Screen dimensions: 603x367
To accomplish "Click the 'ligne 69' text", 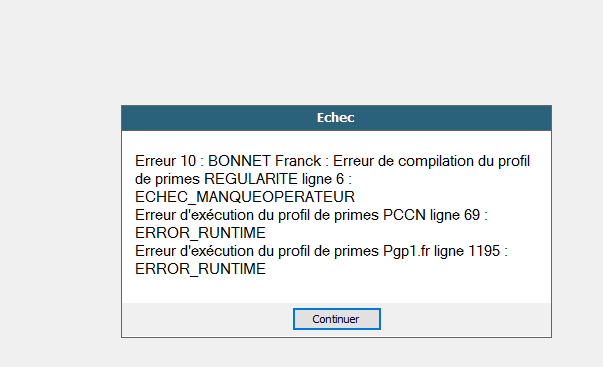I will point(455,215).
